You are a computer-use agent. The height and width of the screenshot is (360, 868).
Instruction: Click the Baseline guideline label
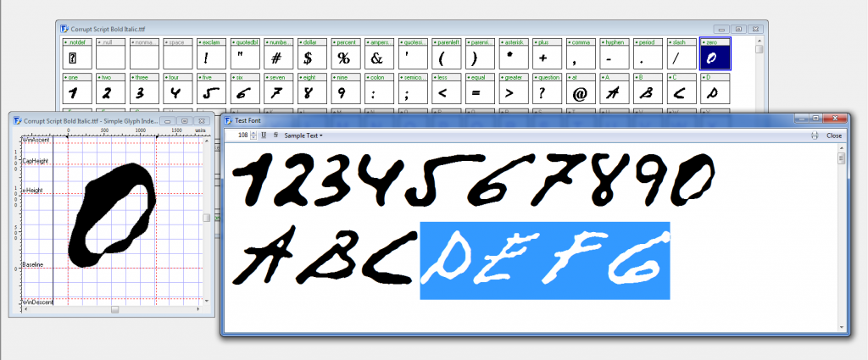click(x=33, y=264)
